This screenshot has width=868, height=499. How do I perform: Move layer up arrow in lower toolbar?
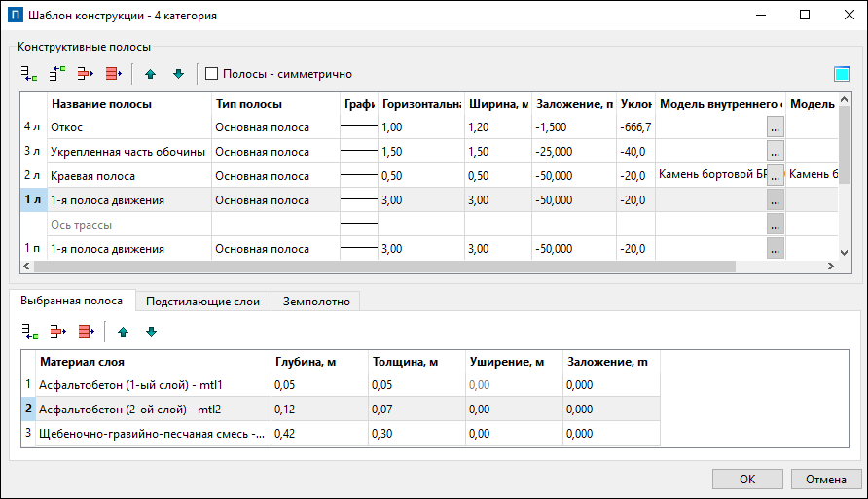pos(123,332)
